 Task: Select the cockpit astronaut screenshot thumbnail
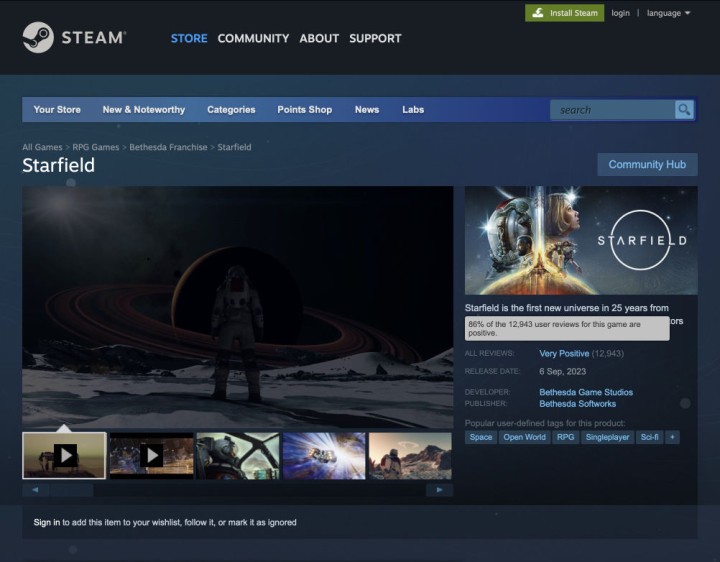point(238,455)
